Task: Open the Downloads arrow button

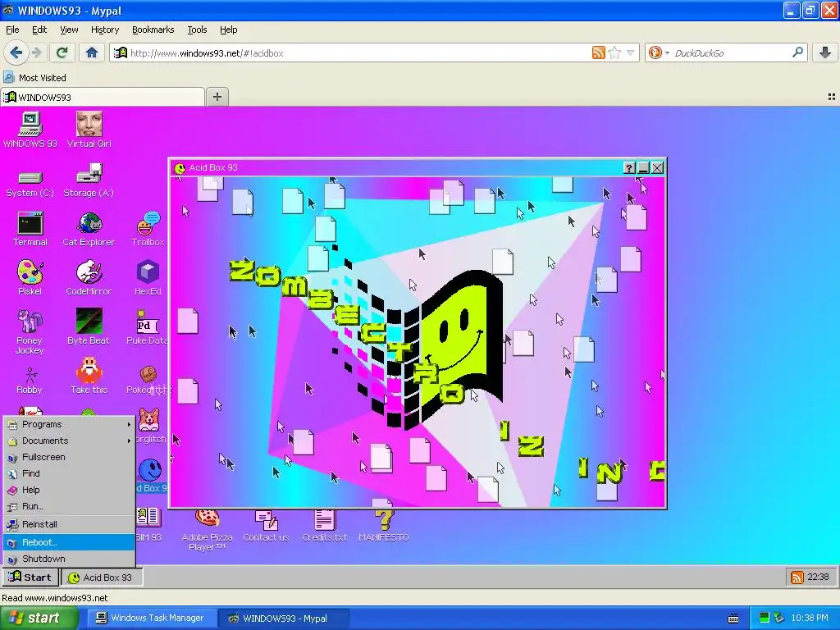Action: pos(825,52)
